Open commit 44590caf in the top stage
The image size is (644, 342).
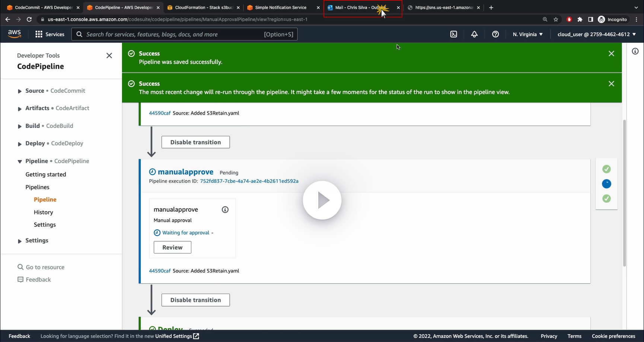(x=160, y=113)
